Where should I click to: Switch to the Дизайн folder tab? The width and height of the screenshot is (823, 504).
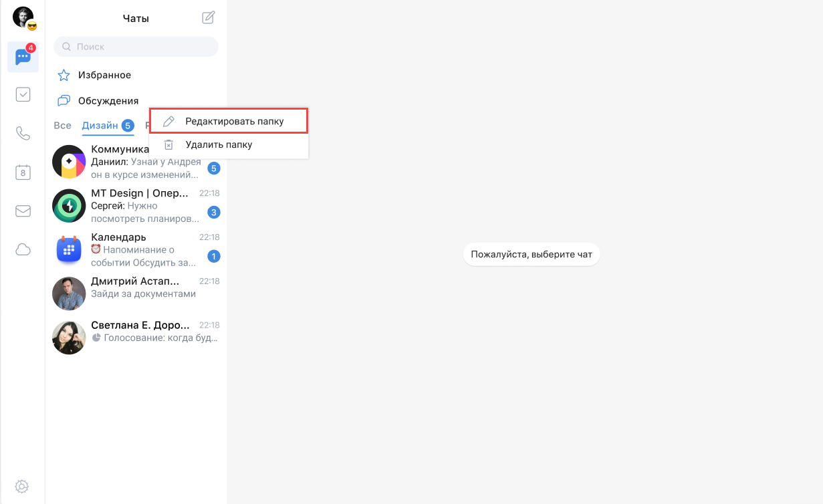100,126
